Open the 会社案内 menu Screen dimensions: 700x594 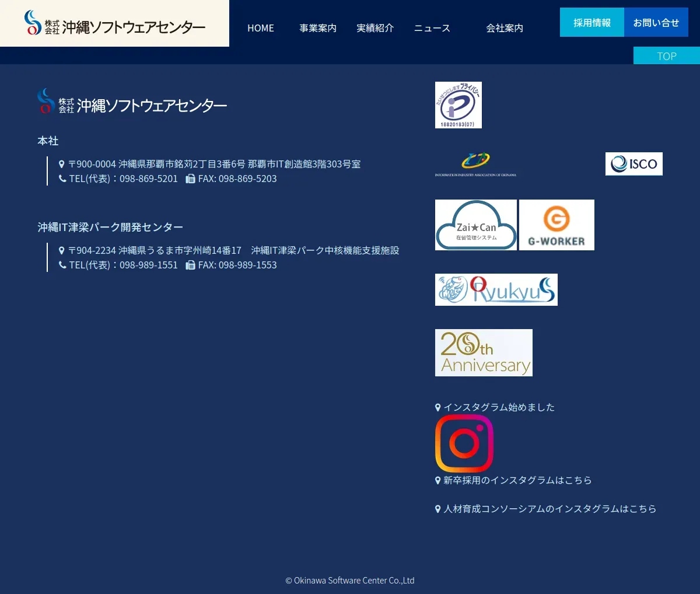pyautogui.click(x=505, y=28)
